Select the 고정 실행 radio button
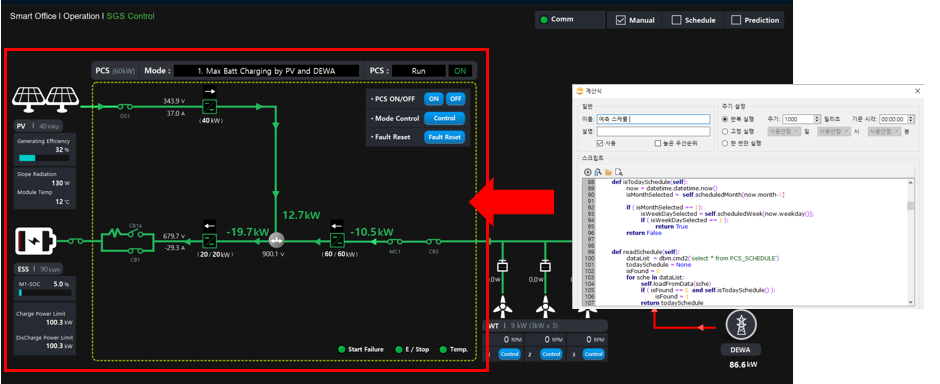940x384 pixels. point(725,131)
